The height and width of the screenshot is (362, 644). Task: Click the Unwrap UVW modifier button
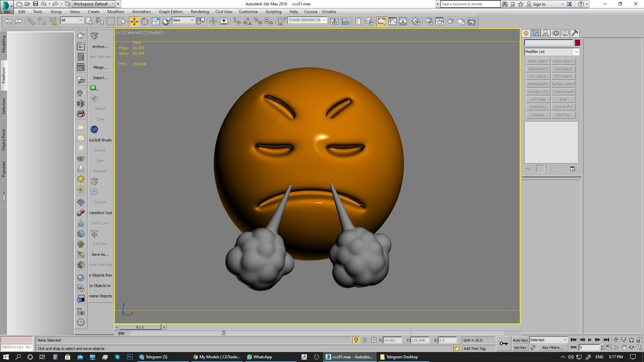point(538,92)
